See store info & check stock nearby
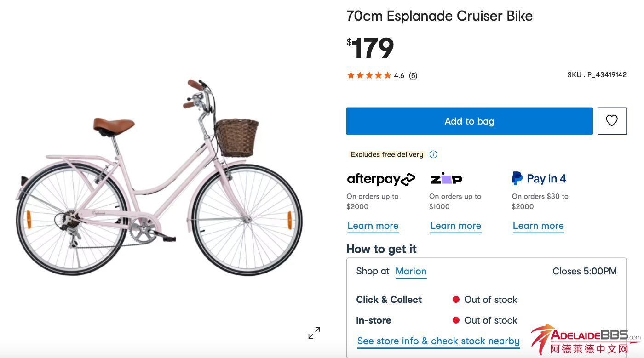Image resolution: width=644 pixels, height=358 pixels. (438, 341)
